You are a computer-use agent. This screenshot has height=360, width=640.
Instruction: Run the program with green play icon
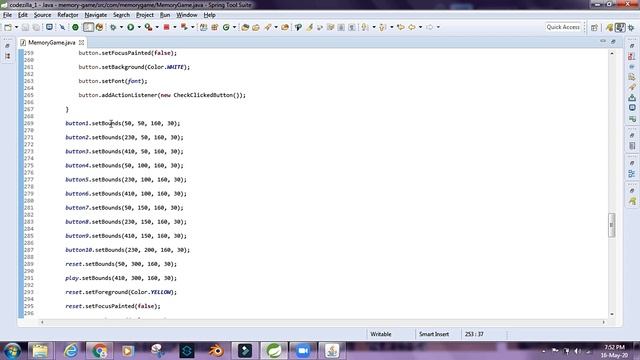pyautogui.click(x=131, y=27)
